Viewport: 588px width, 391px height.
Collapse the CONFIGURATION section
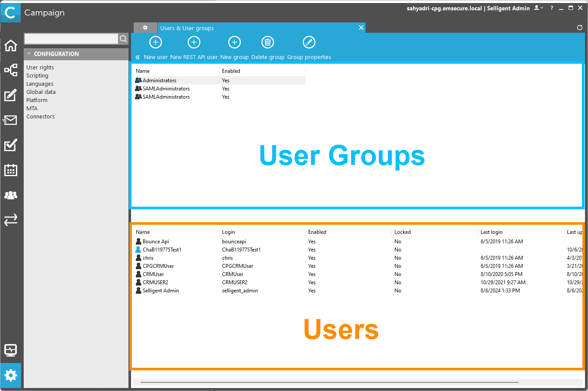[29, 54]
